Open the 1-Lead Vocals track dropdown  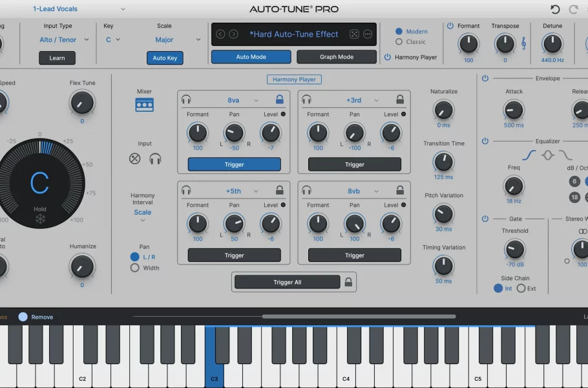click(x=79, y=8)
